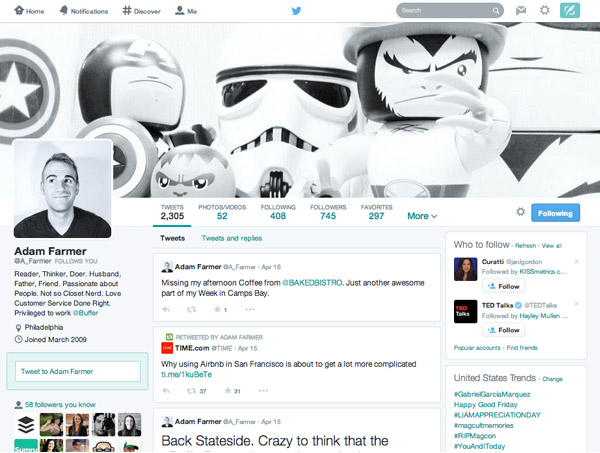Viewport: 600px width, 453px height.
Task: Open Adam Farmer's profile photo
Action: [63, 189]
